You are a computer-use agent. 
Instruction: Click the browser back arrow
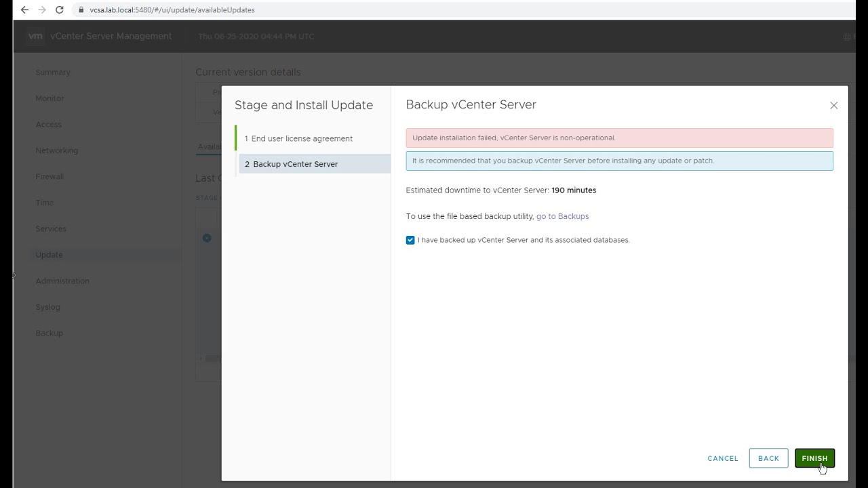(x=24, y=10)
